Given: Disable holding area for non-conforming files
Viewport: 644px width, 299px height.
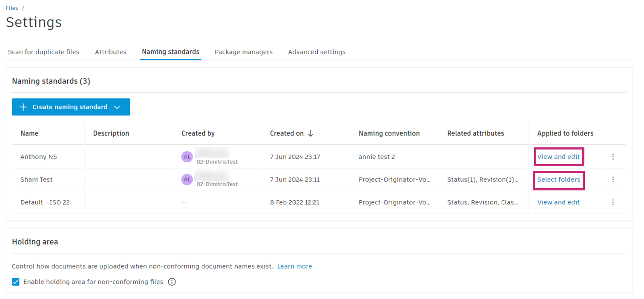Looking at the screenshot, I should (16, 282).
